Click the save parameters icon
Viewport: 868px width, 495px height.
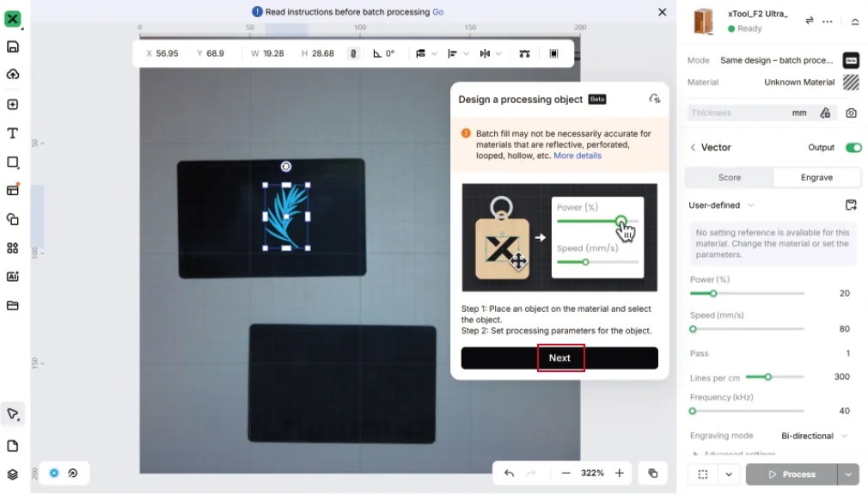coord(851,205)
